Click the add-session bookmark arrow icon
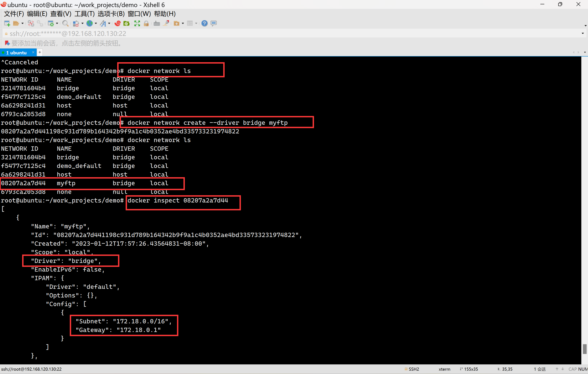588x374 pixels. click(7, 43)
